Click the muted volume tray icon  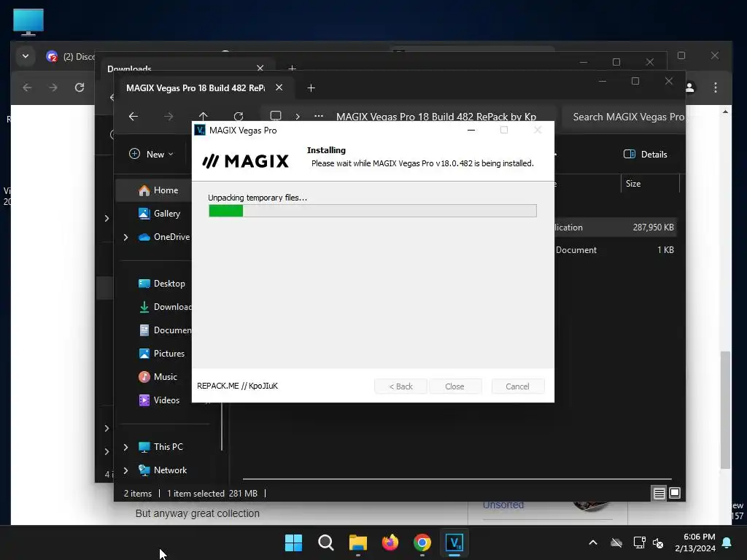659,542
